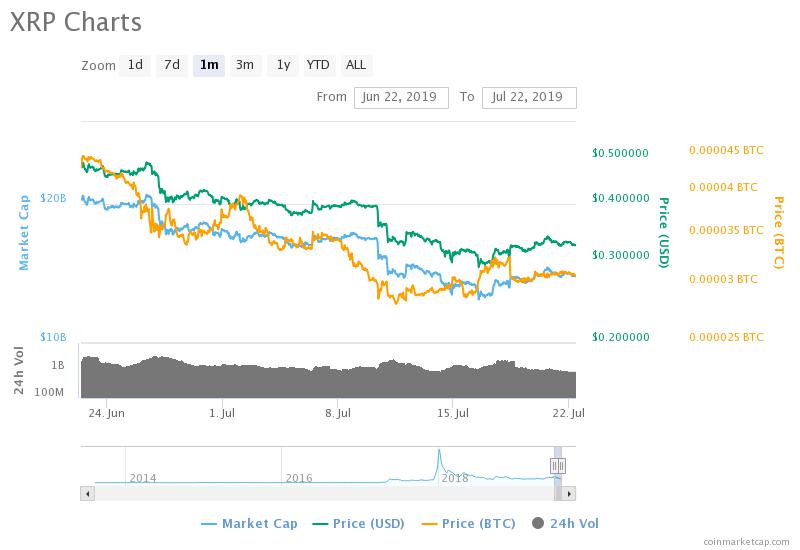Switch zoom to 3m
Viewport: 800px width, 550px height.
coord(244,65)
